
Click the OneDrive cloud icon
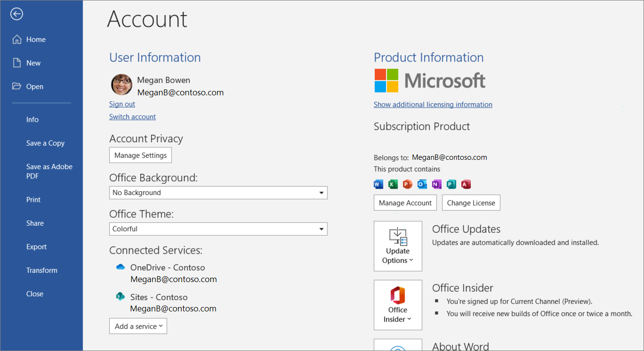pos(120,267)
